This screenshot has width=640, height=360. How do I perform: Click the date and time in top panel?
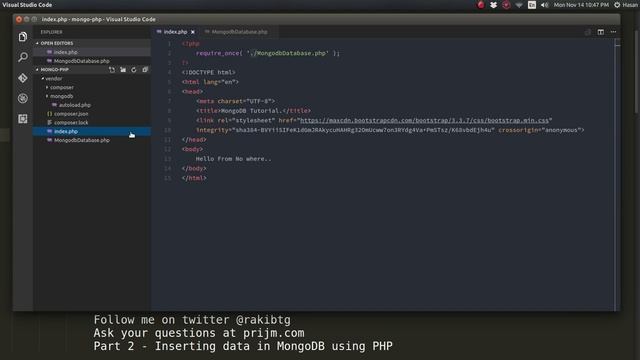pos(581,5)
